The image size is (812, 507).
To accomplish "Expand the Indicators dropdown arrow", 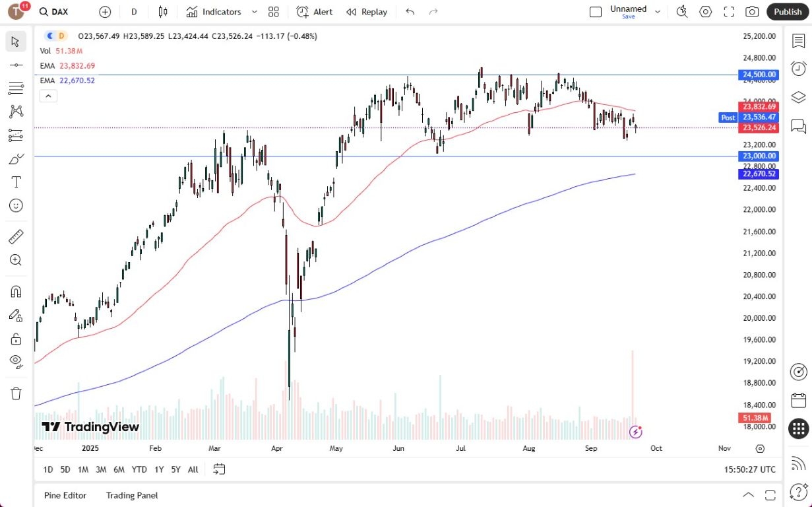I will [253, 11].
